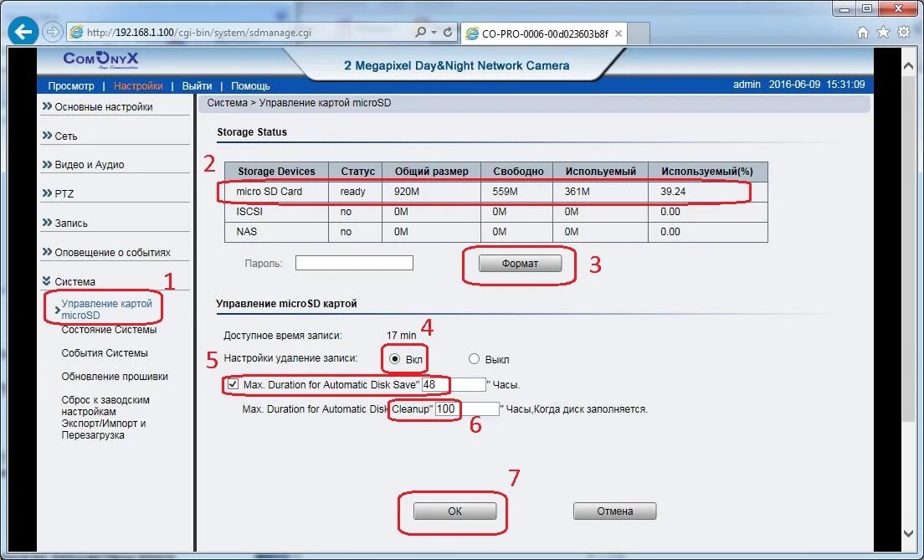Click the OK button
This screenshot has height=560, width=924.
tap(455, 511)
